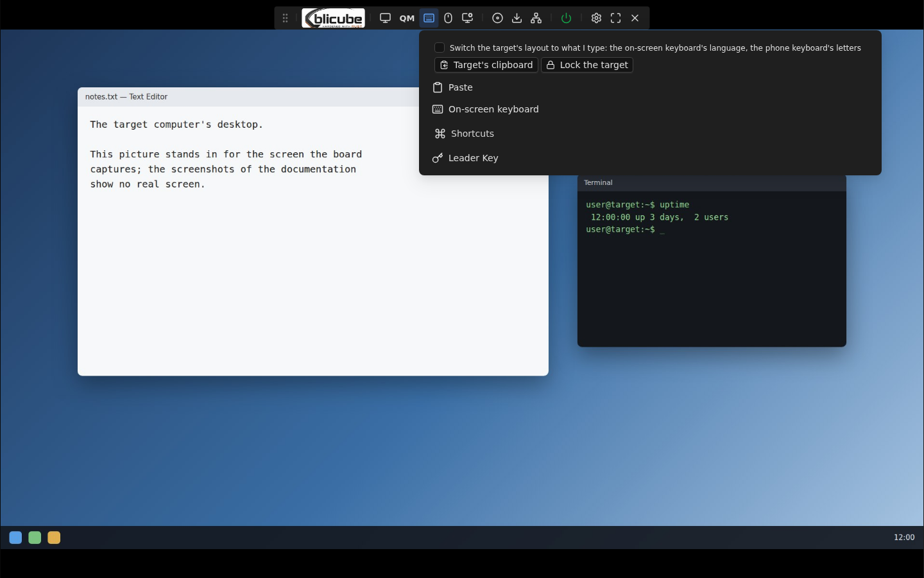This screenshot has width=924, height=578.
Task: Click the green power icon
Action: [x=566, y=18]
